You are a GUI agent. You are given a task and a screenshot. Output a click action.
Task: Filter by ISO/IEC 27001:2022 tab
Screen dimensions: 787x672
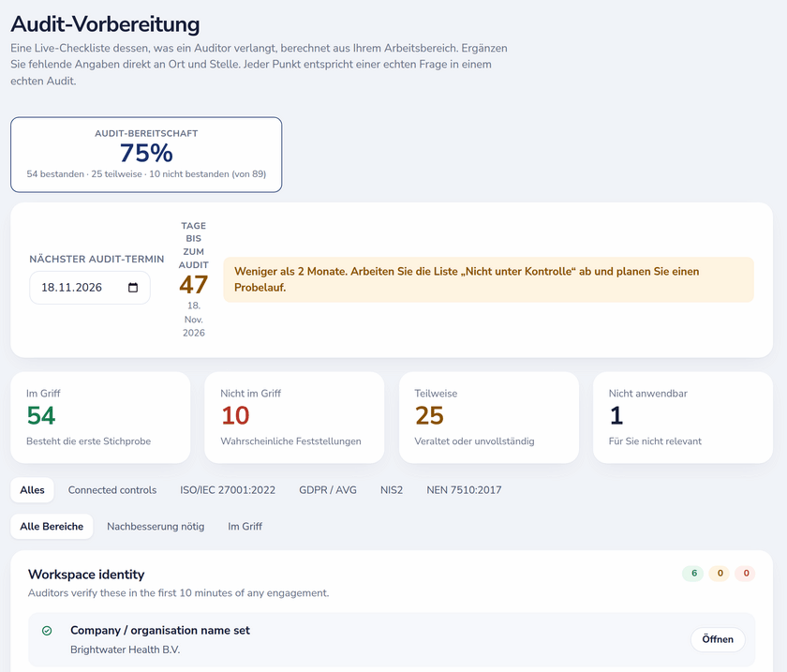pos(228,490)
